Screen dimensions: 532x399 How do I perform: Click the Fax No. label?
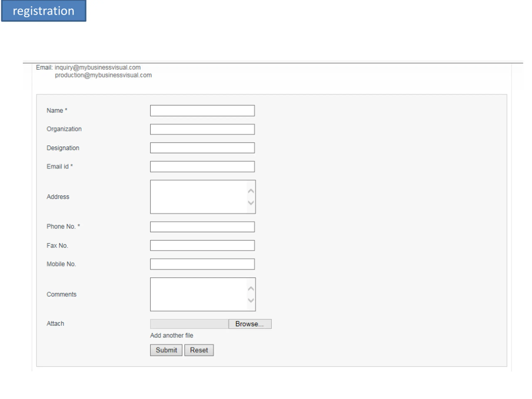(58, 246)
